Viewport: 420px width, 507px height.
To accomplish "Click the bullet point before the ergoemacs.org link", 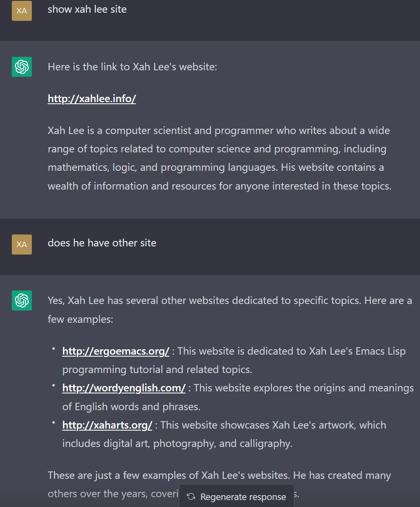I will click(x=53, y=348).
